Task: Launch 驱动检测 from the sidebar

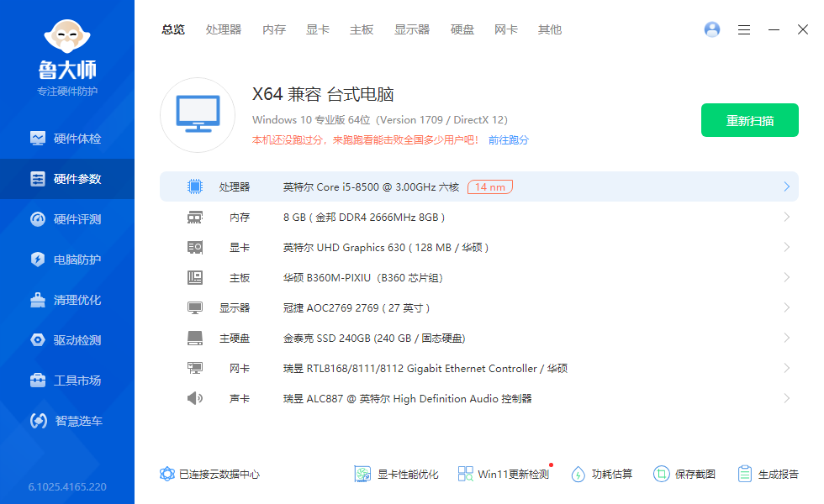Action: (67, 339)
